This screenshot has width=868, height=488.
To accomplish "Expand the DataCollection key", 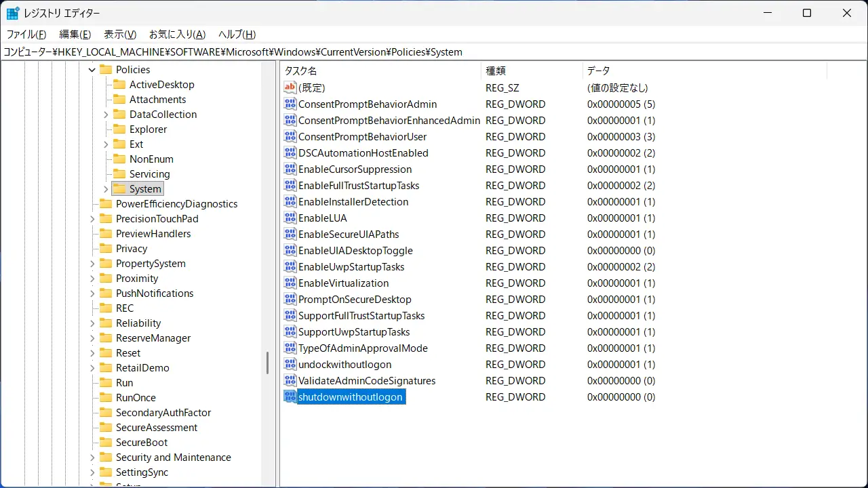I will [106, 114].
